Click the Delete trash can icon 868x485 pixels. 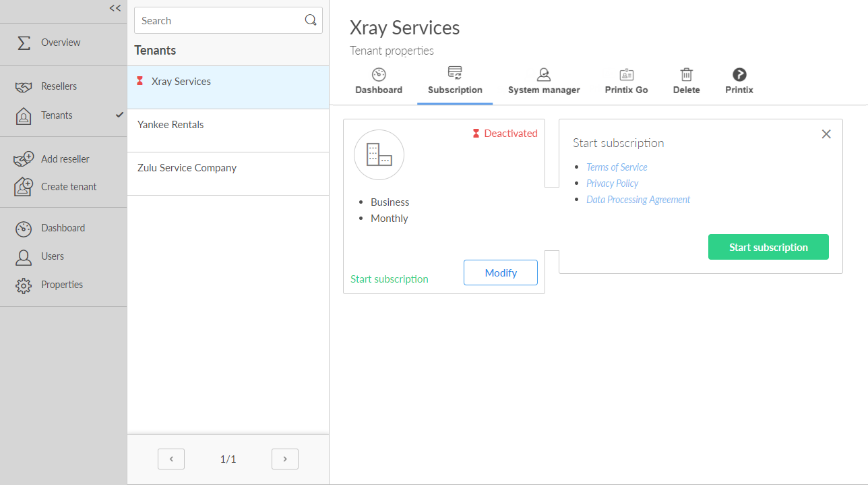[686, 75]
